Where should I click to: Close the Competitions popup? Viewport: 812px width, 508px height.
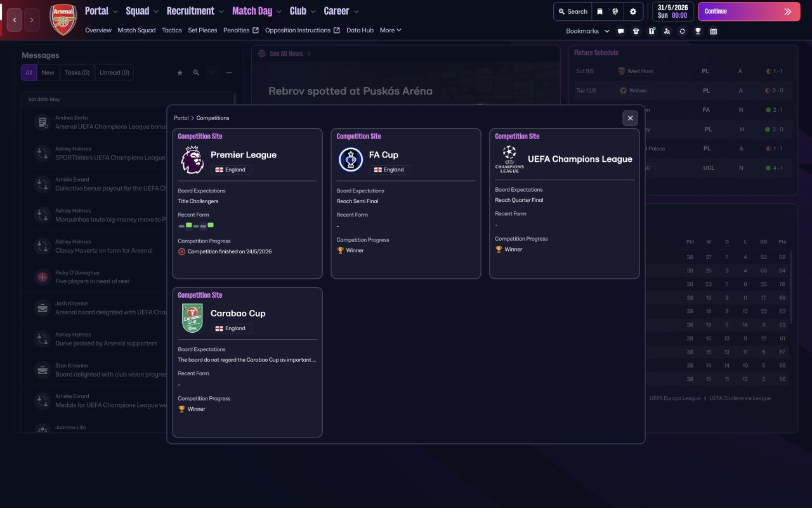click(x=630, y=118)
